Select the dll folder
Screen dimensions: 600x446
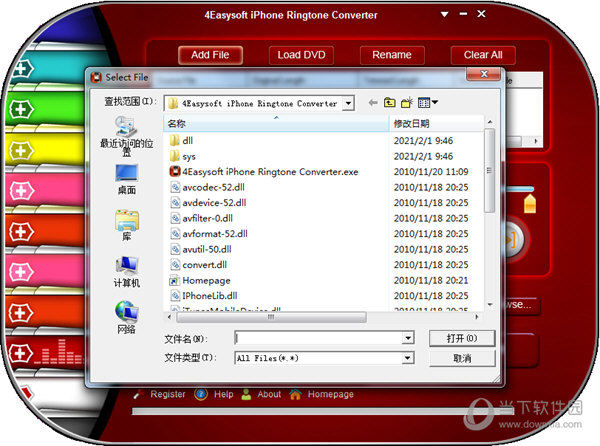pyautogui.click(x=181, y=140)
